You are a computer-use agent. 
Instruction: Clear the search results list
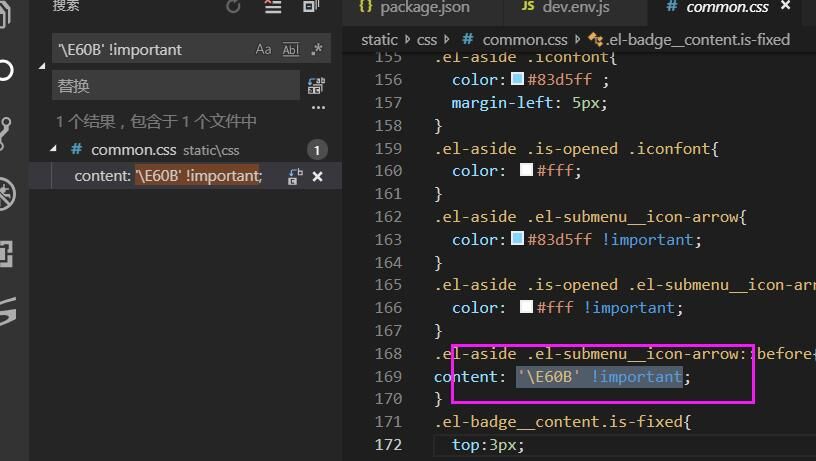273,6
